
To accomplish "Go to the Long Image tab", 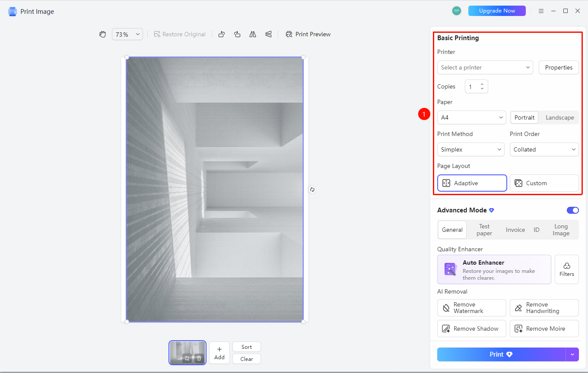I will (561, 230).
